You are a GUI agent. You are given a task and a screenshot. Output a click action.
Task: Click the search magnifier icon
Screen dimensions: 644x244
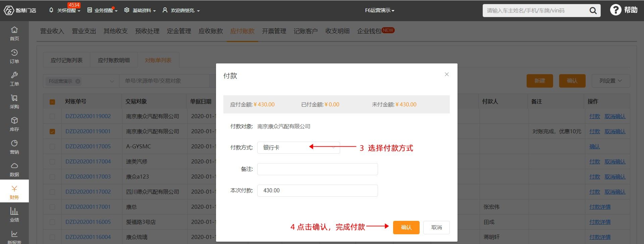coord(593,11)
